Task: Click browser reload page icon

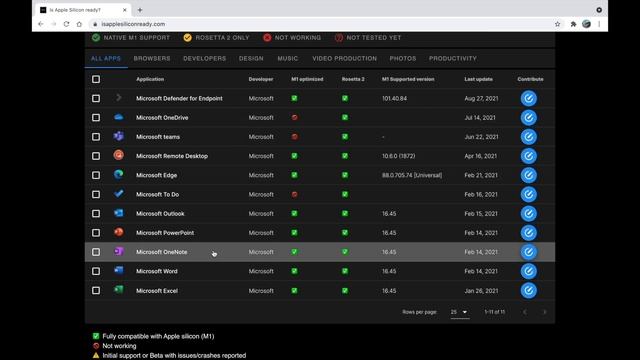Action: tap(66, 24)
